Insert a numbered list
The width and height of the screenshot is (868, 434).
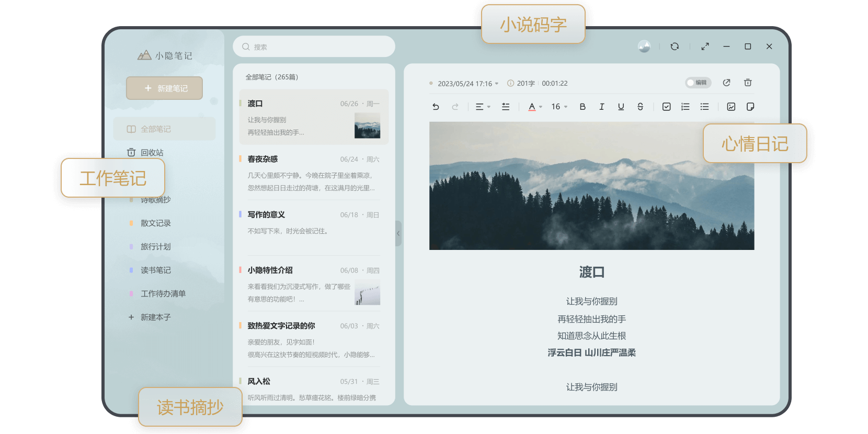click(x=686, y=107)
